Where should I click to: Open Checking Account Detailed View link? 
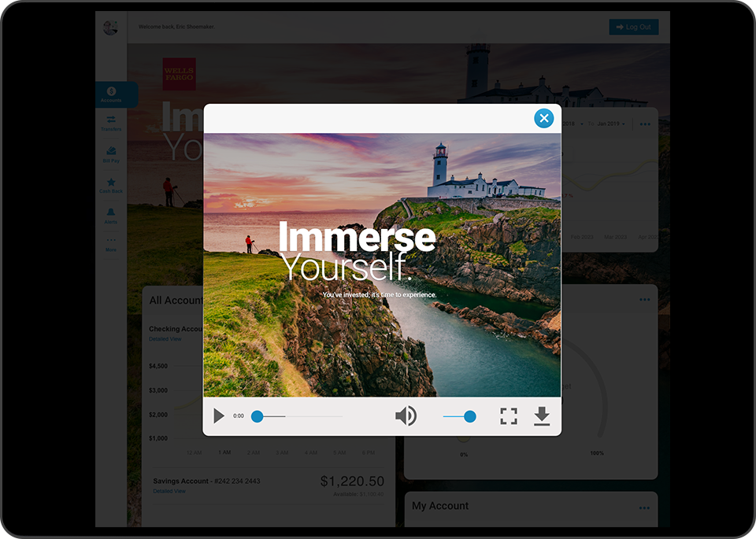coord(165,339)
